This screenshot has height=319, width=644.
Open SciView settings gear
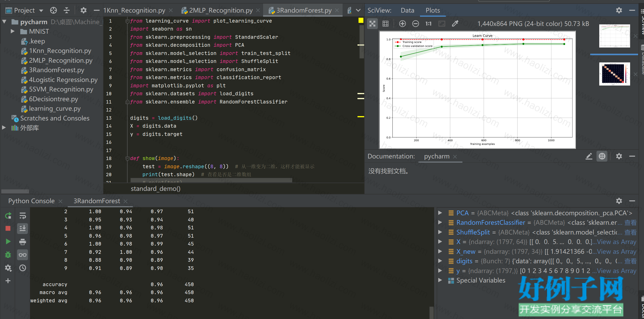(x=619, y=10)
